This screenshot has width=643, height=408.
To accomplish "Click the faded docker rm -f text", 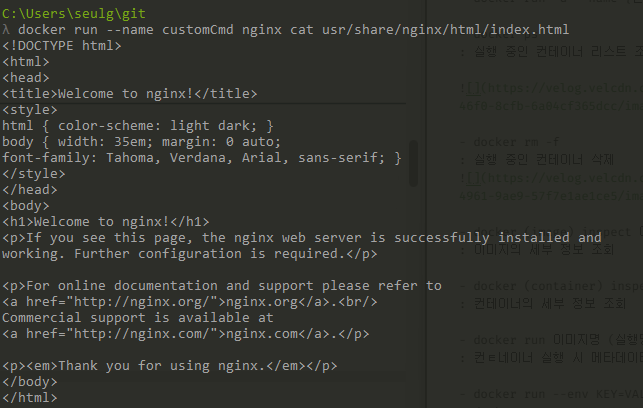I will click(x=516, y=142).
